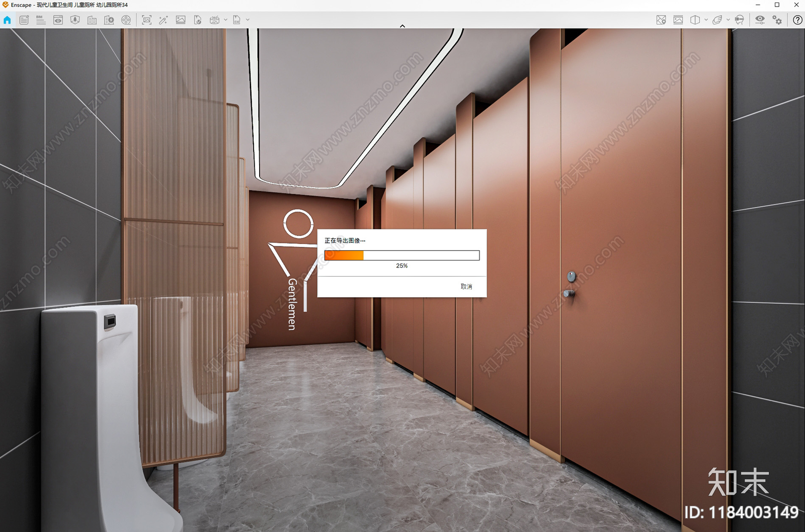Image resolution: width=805 pixels, height=532 pixels.
Task: Open the BIM information panel
Action: coord(41,20)
